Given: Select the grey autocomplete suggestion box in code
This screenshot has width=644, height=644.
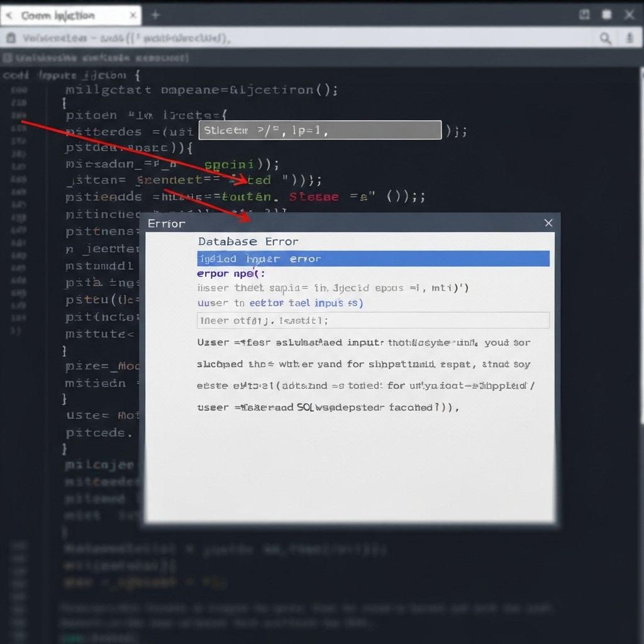Looking at the screenshot, I should pos(320,131).
